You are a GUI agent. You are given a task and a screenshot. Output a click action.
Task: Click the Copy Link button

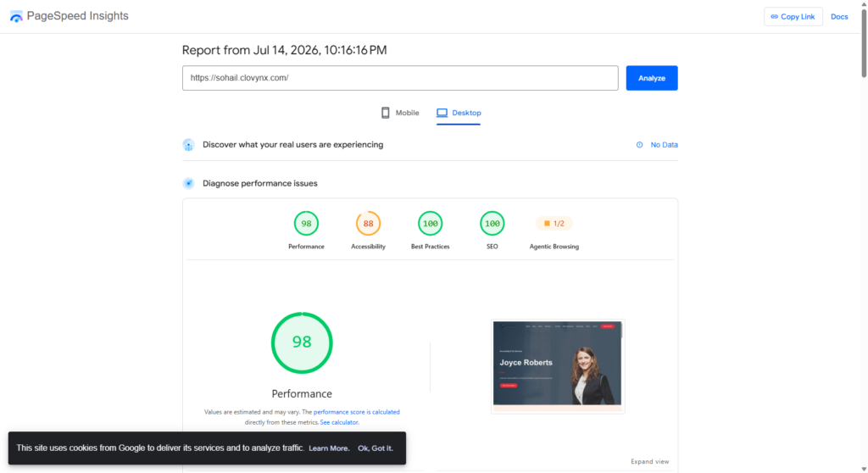pyautogui.click(x=793, y=17)
